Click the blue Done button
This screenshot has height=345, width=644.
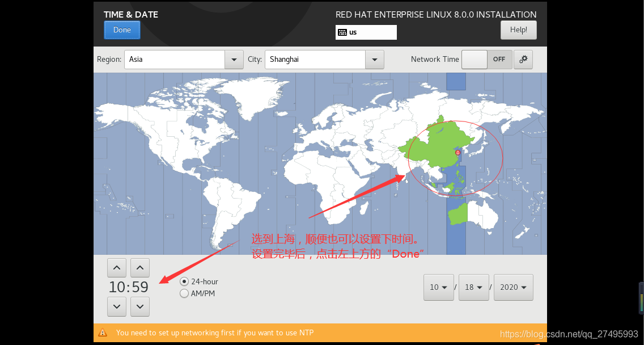tap(122, 30)
